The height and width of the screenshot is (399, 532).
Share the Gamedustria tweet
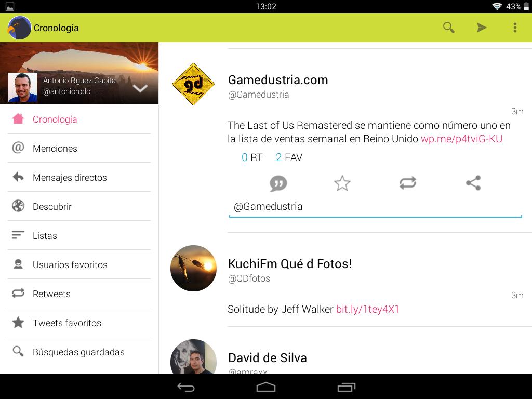tap(473, 183)
